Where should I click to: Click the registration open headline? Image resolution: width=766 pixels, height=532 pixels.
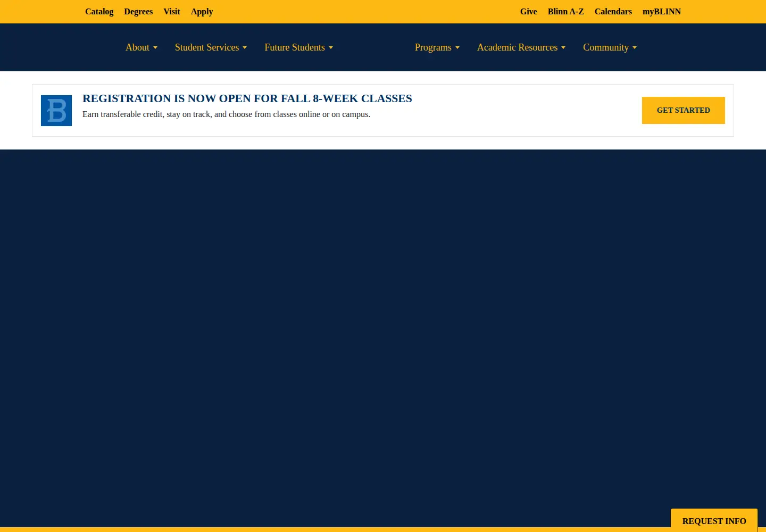247,98
